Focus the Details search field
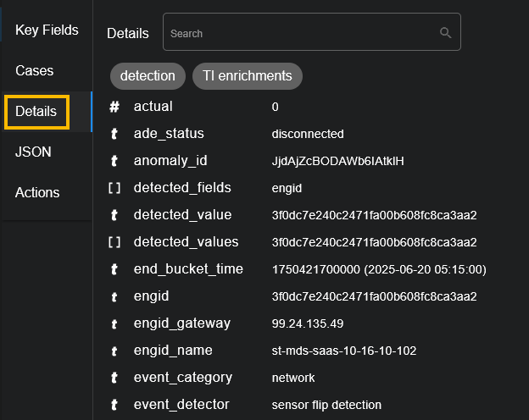The width and height of the screenshot is (529, 420). pyautogui.click(x=301, y=33)
